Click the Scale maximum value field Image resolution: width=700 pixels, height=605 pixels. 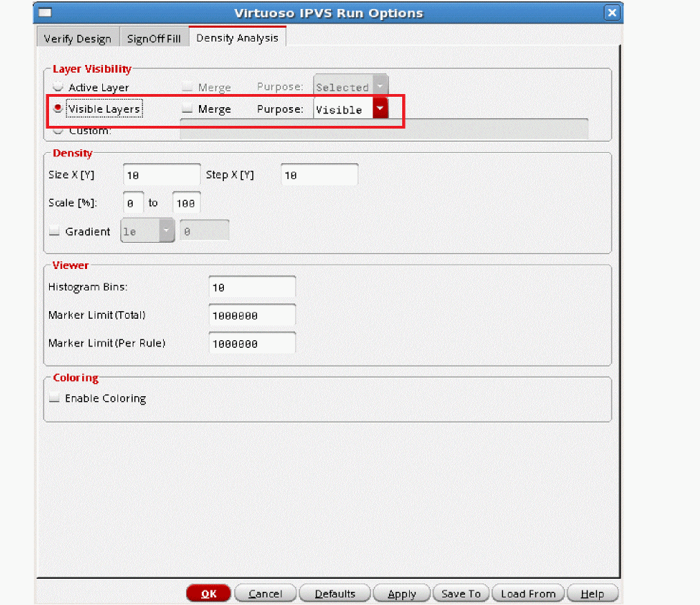tap(186, 203)
